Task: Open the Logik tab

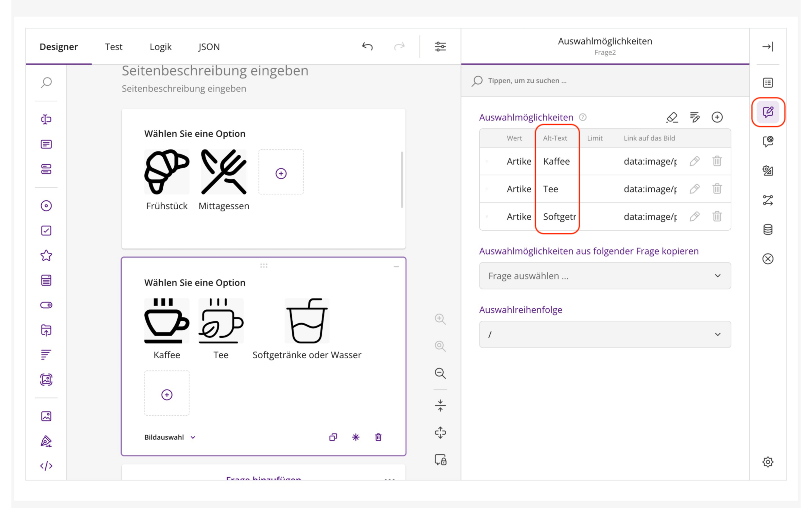Action: pyautogui.click(x=160, y=47)
